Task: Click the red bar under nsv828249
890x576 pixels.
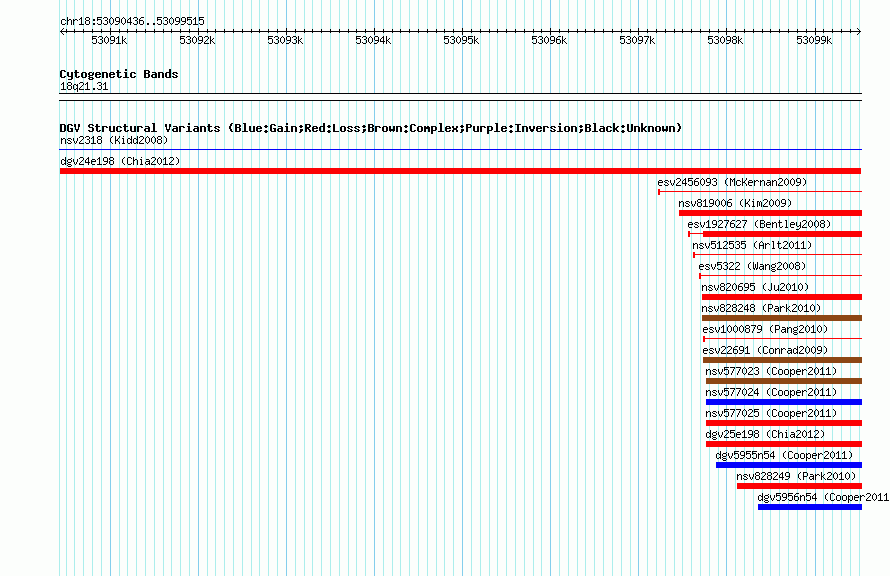Action: [x=799, y=486]
